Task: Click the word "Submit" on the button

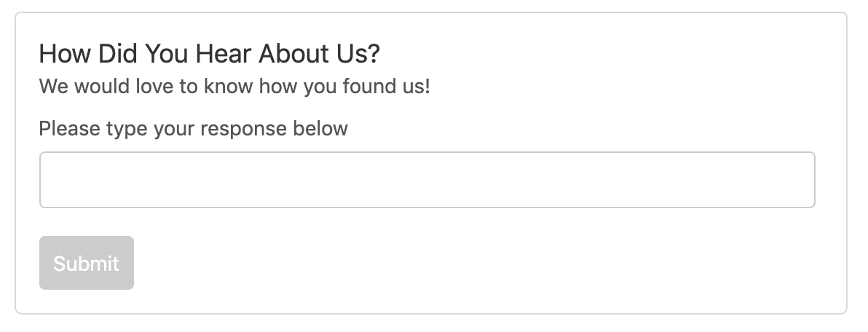Action: click(87, 264)
